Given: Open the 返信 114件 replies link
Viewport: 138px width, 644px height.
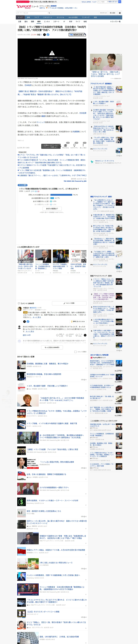Looking at the screenshot, I should pos(27,335).
